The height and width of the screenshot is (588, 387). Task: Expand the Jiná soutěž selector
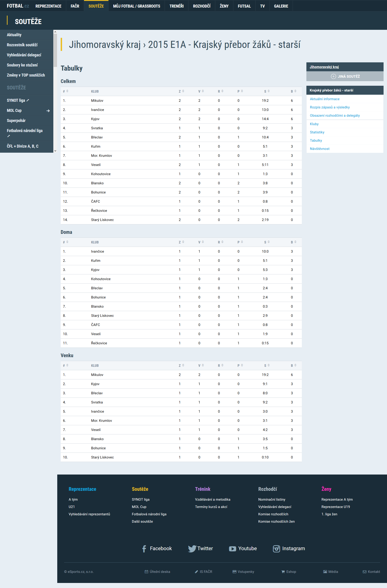[345, 76]
